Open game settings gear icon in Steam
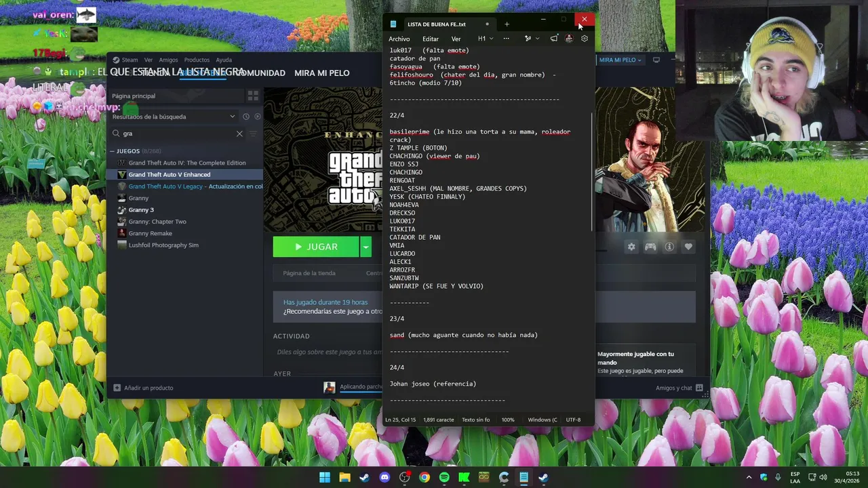The height and width of the screenshot is (488, 868). pyautogui.click(x=631, y=247)
